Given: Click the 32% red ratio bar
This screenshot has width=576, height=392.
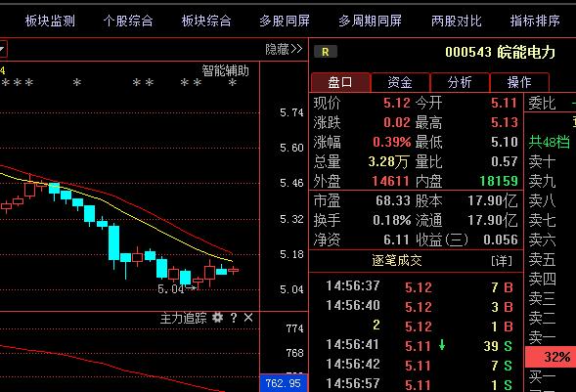Looking at the screenshot, I should tap(551, 357).
